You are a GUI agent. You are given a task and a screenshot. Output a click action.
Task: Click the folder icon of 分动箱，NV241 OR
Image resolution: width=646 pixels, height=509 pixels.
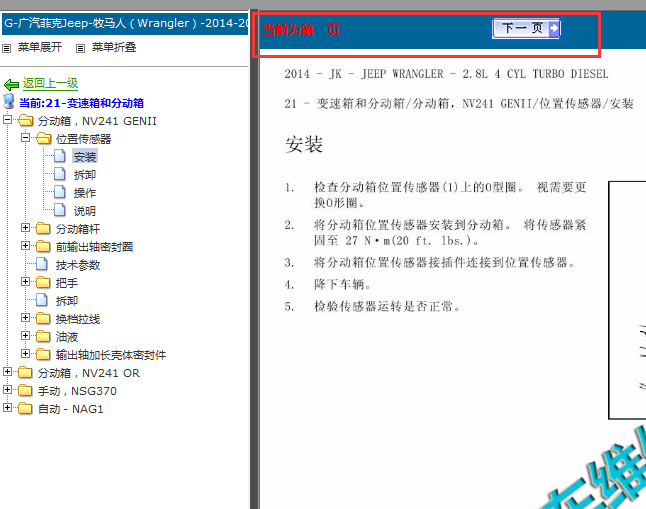26,373
